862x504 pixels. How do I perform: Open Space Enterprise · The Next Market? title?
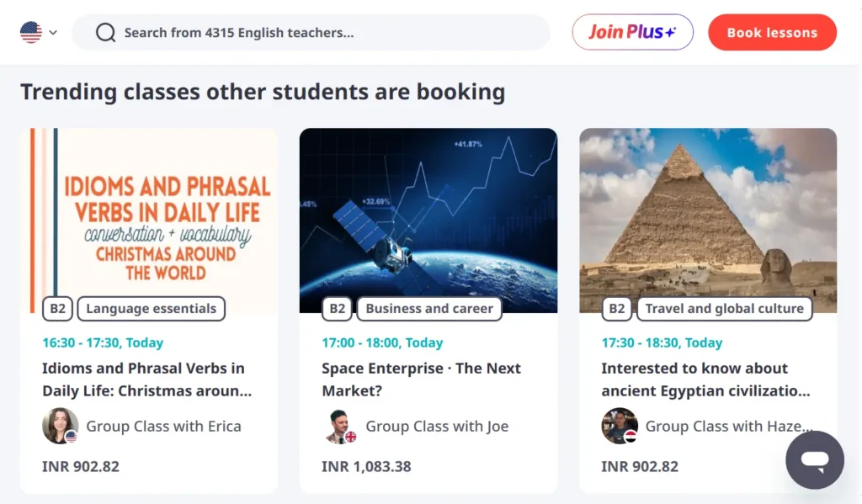[421, 379]
